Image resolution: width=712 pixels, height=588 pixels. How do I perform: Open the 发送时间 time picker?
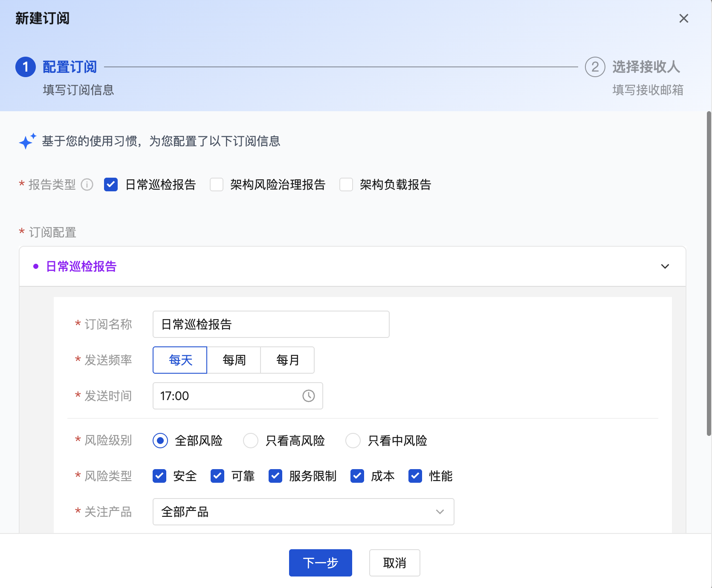pos(230,396)
